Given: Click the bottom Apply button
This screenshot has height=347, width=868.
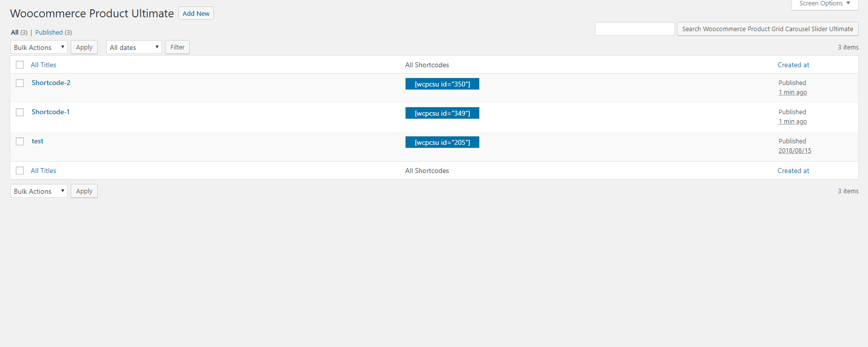Looking at the screenshot, I should [84, 191].
